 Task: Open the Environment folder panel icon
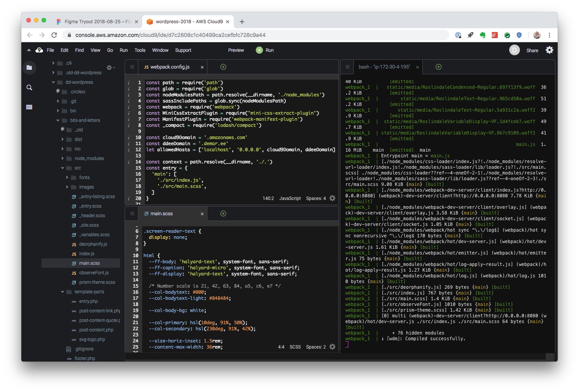(x=29, y=68)
